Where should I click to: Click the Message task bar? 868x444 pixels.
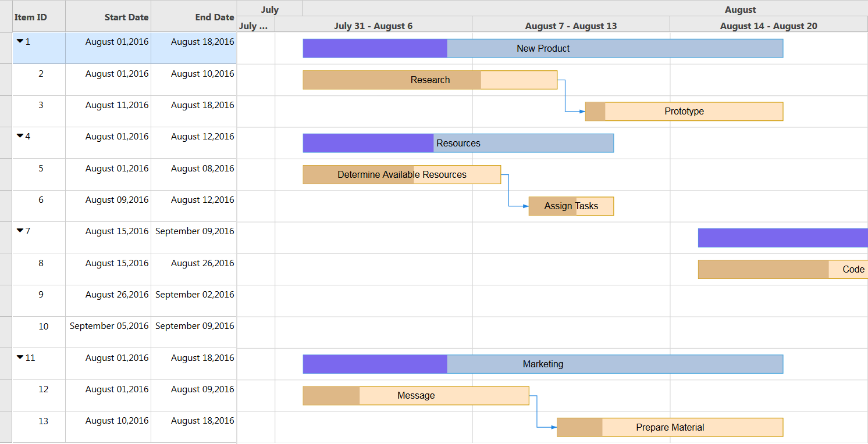[416, 395]
